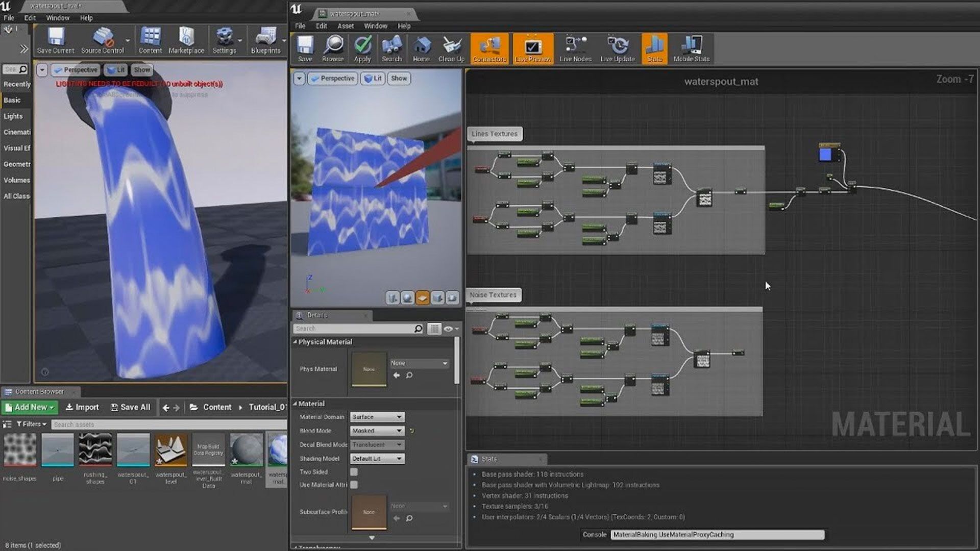Viewport: 980px width, 551px height.
Task: Open the Shading Model dropdown
Action: (x=376, y=458)
